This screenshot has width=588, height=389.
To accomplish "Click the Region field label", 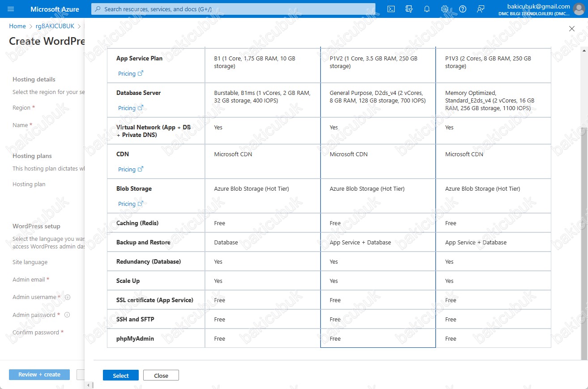I will 21,108.
